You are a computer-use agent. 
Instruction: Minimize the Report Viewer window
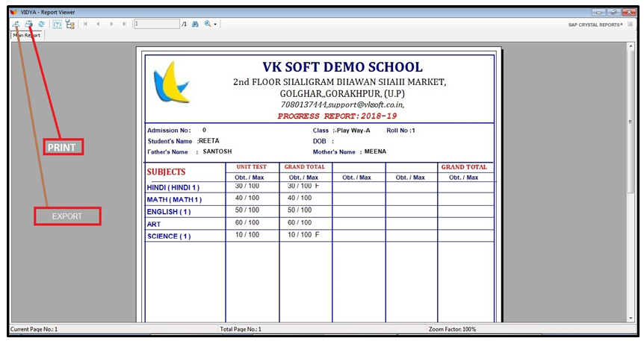pyautogui.click(x=598, y=12)
